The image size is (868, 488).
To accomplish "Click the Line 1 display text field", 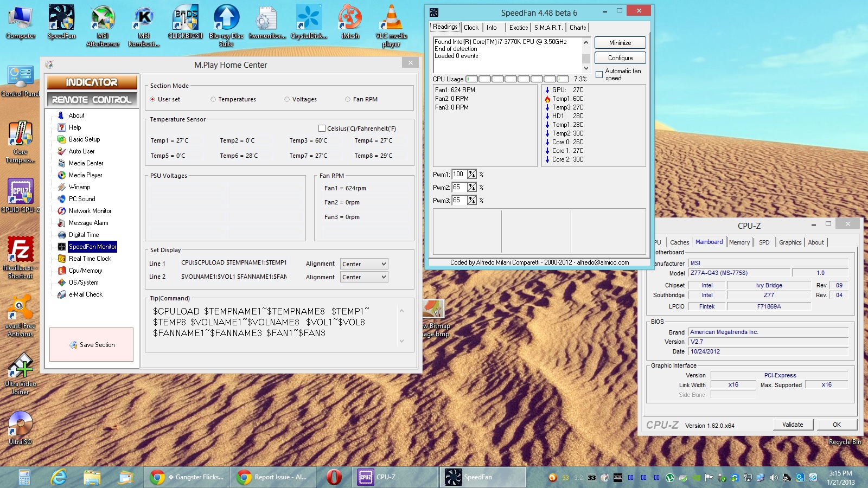I will tap(234, 262).
